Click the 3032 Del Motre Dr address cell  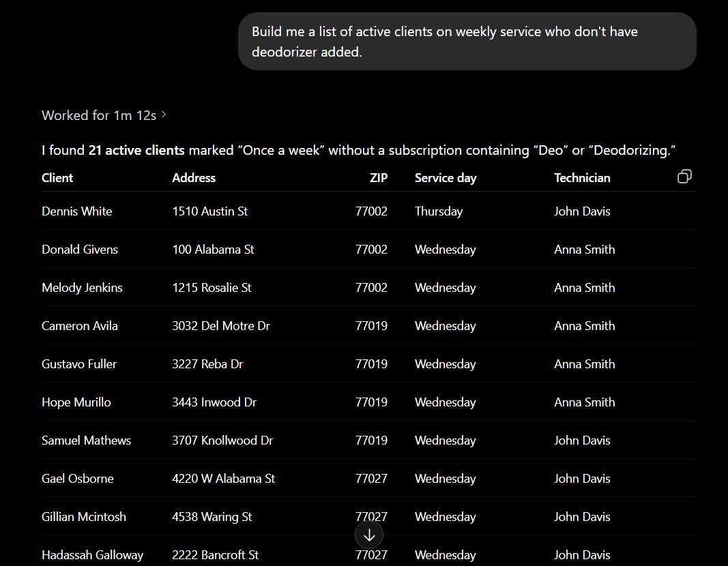221,326
